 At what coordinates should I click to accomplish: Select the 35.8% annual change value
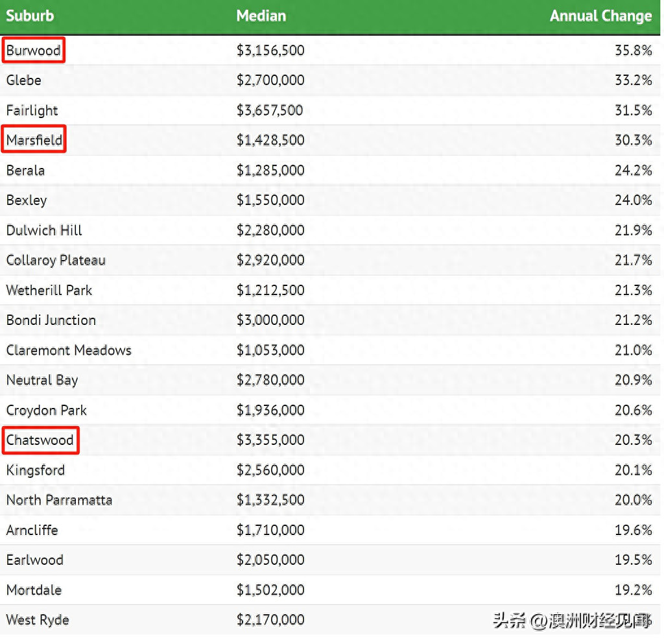(x=633, y=51)
